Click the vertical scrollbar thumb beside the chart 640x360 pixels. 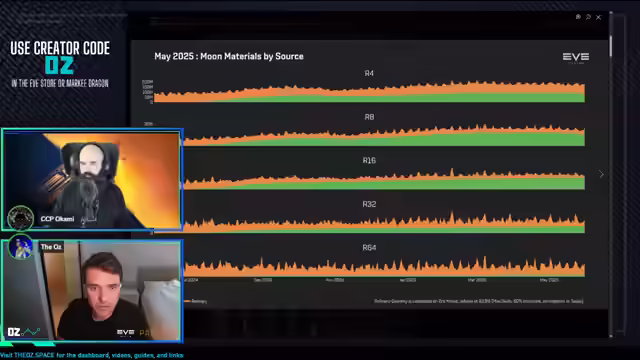[x=611, y=46]
